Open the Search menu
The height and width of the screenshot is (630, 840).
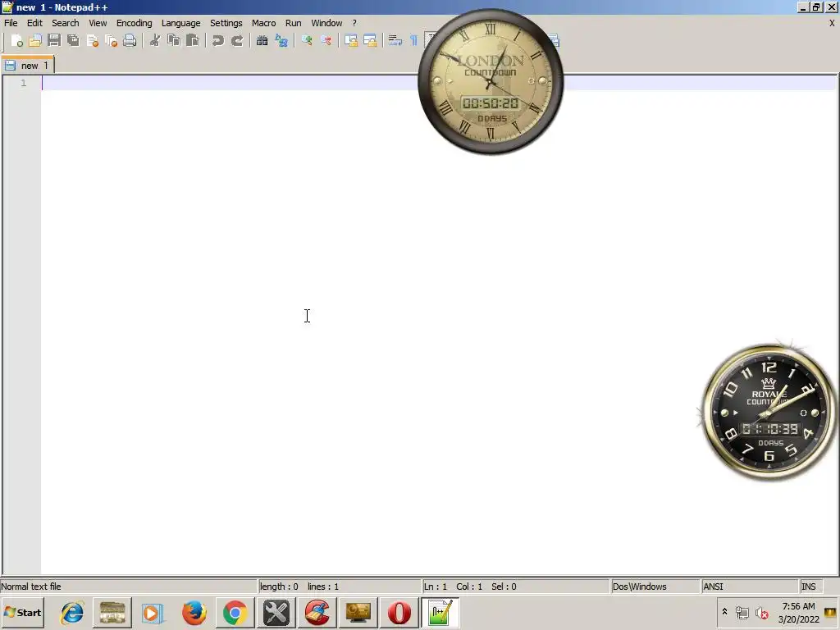click(66, 23)
